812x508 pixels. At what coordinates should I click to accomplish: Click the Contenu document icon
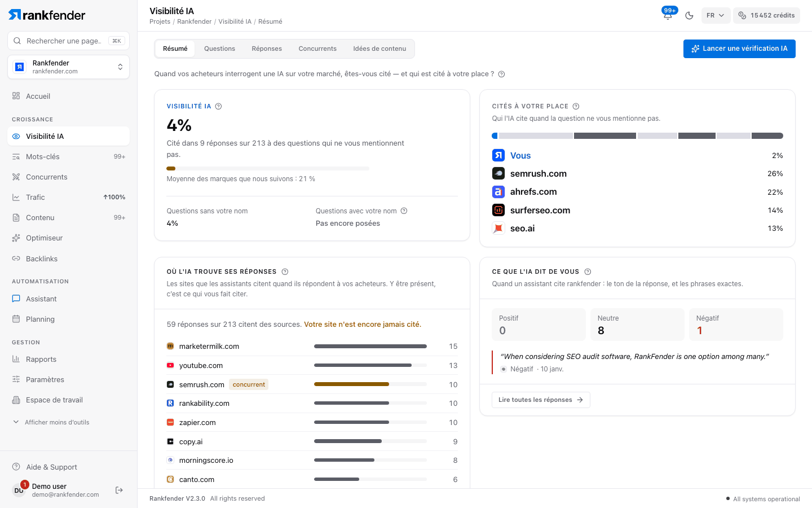(x=16, y=217)
